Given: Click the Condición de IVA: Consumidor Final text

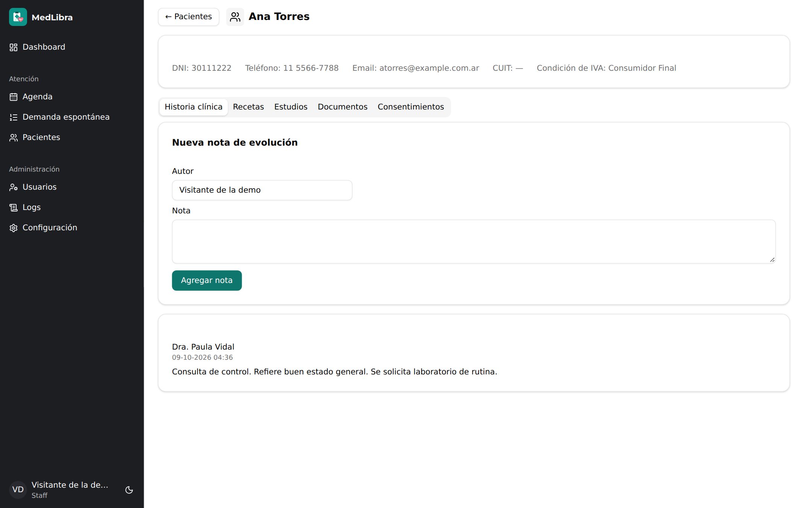Looking at the screenshot, I should click(x=606, y=68).
